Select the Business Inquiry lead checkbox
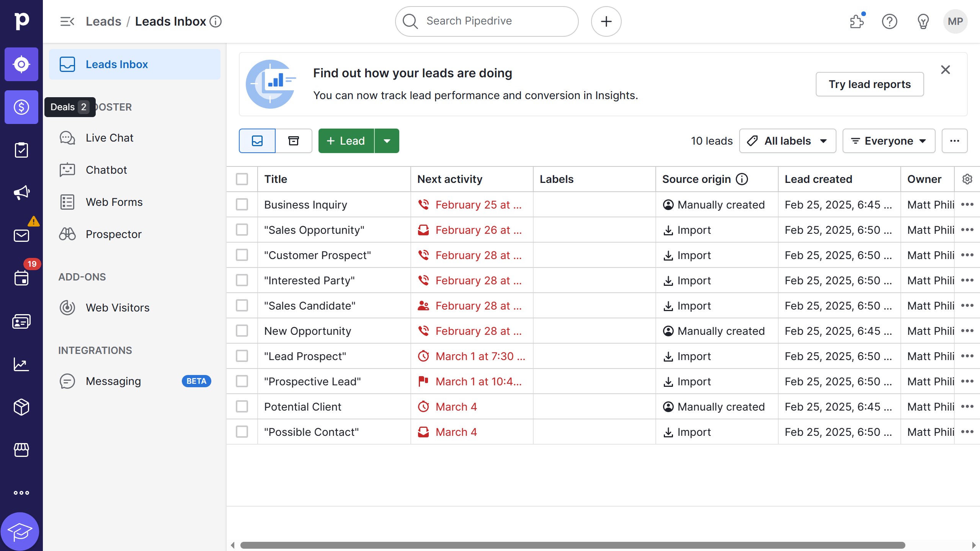The height and width of the screenshot is (551, 980). [x=242, y=204]
